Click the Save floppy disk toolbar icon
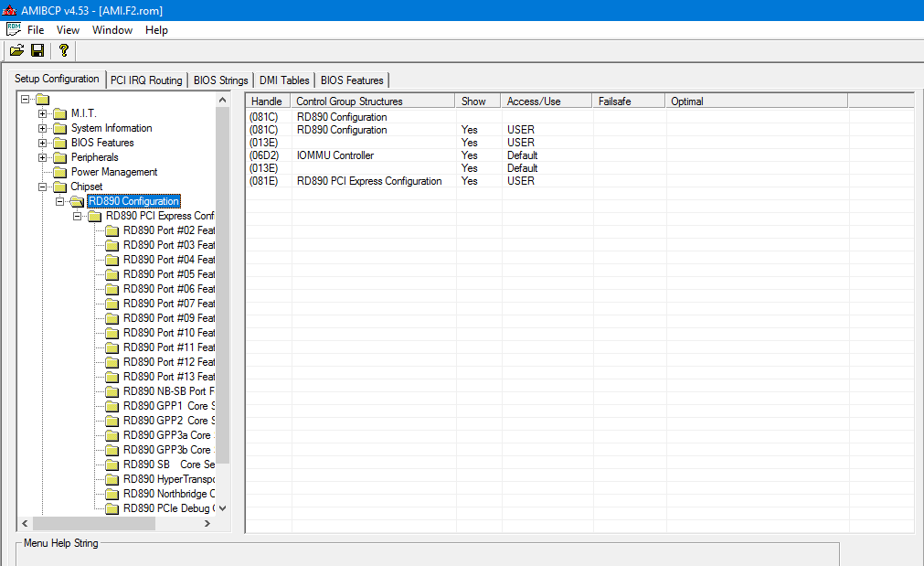The width and height of the screenshot is (924, 566). tap(37, 50)
